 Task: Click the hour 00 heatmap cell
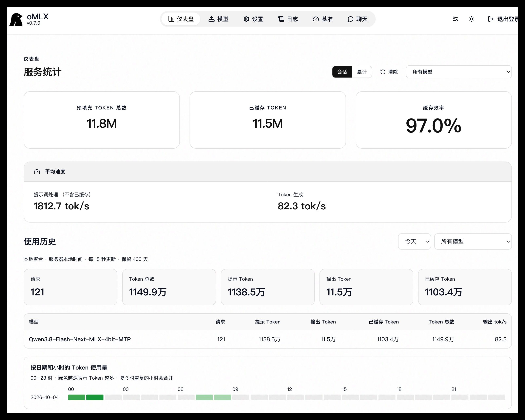tap(76, 397)
